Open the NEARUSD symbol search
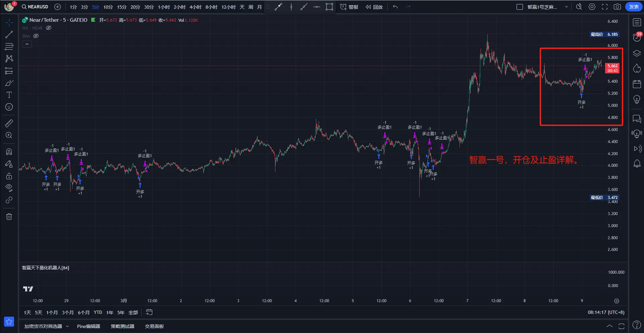Screen dimensions: 644x333 tap(35, 7)
